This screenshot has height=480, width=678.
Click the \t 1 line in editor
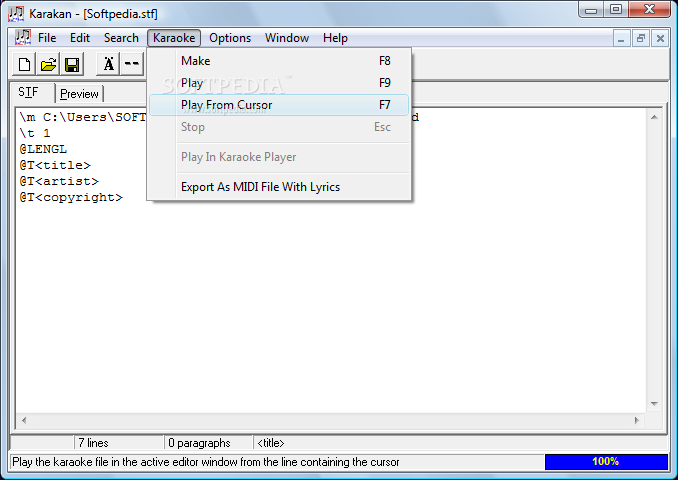click(x=35, y=133)
